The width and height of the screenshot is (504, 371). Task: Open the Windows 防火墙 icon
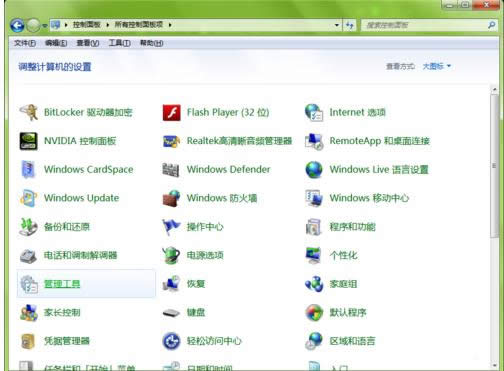tap(171, 198)
